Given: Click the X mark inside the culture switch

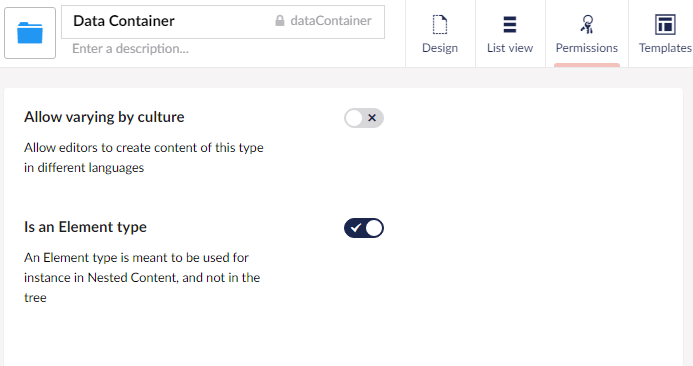Looking at the screenshot, I should click(372, 118).
